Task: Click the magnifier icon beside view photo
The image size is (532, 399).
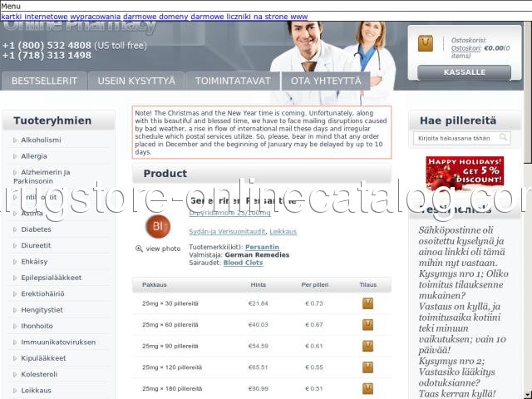Action: click(x=139, y=249)
